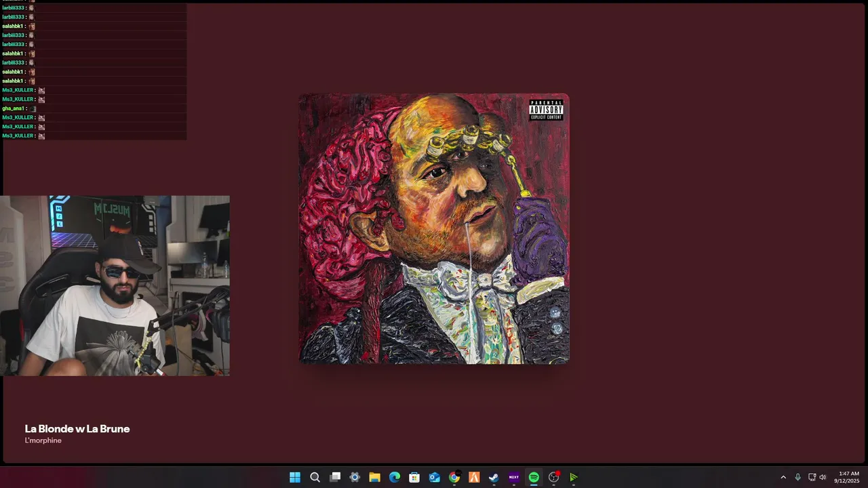Open the orange FACEIT app icon
The image size is (868, 488).
(x=474, y=477)
